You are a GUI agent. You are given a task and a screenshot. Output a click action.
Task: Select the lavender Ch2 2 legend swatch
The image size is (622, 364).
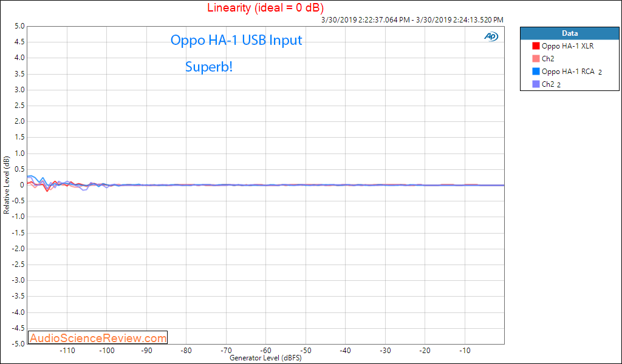click(x=536, y=84)
